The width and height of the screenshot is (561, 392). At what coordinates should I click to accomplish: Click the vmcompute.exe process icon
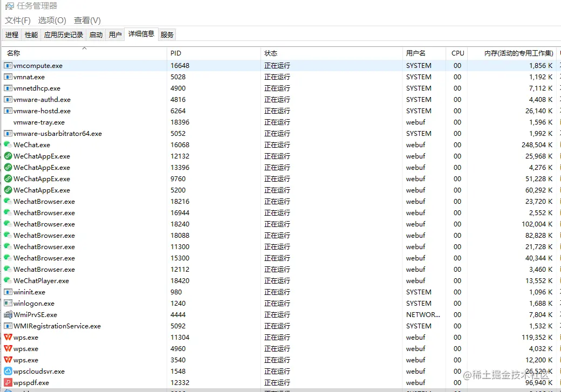tap(8, 65)
